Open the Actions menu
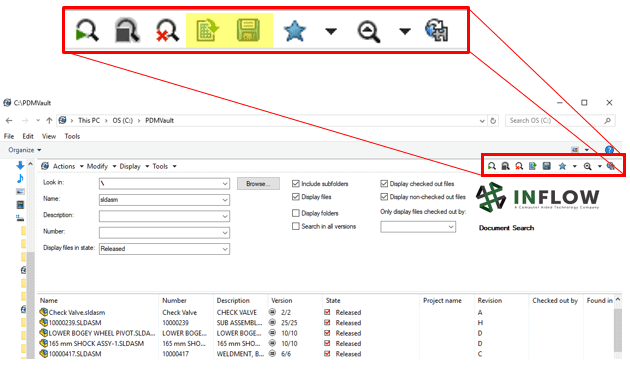Viewport: 630px width, 370px height. (68, 166)
